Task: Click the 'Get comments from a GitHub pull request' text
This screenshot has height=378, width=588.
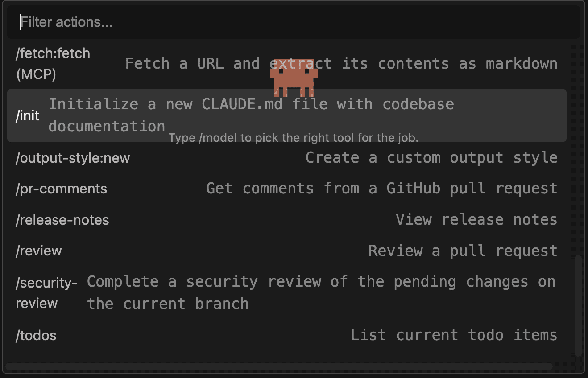Action: (x=381, y=188)
